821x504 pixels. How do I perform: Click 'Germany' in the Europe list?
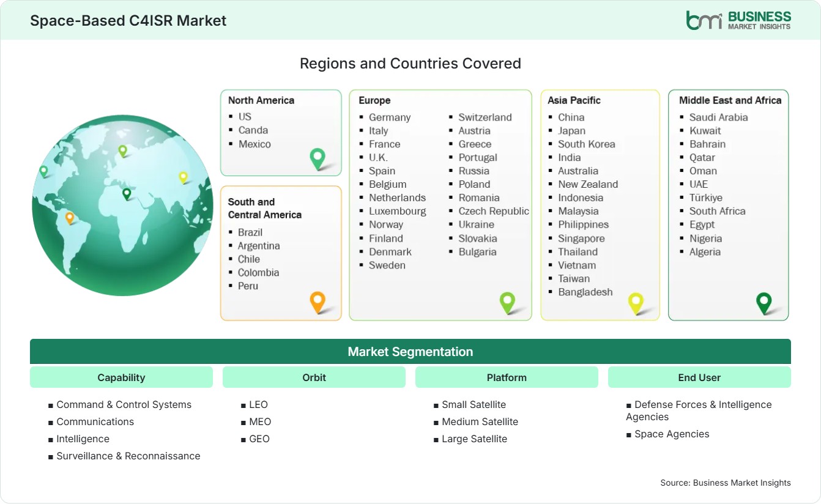click(x=390, y=117)
